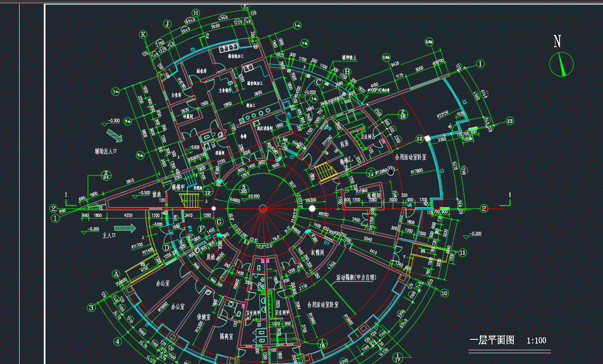Click the north arrow compass symbol
Screen dimensions: 603x364
pos(561,64)
